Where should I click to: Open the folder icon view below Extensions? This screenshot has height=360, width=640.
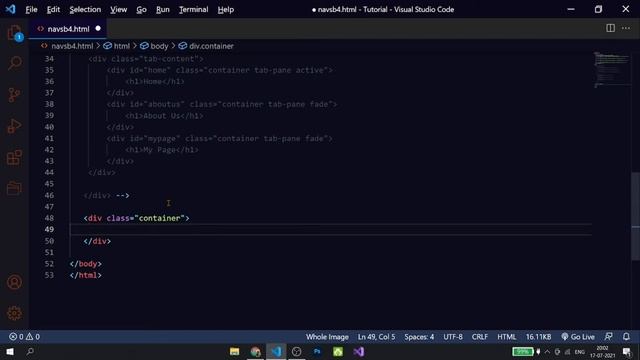pyautogui.click(x=14, y=188)
